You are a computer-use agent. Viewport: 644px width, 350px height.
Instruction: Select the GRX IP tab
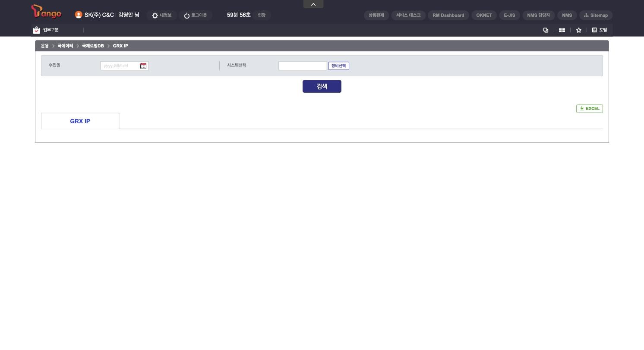pyautogui.click(x=80, y=121)
